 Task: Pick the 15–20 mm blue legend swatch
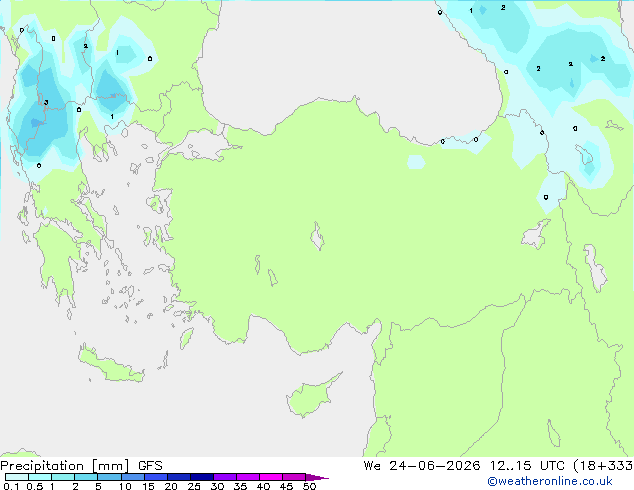pyautogui.click(x=156, y=477)
